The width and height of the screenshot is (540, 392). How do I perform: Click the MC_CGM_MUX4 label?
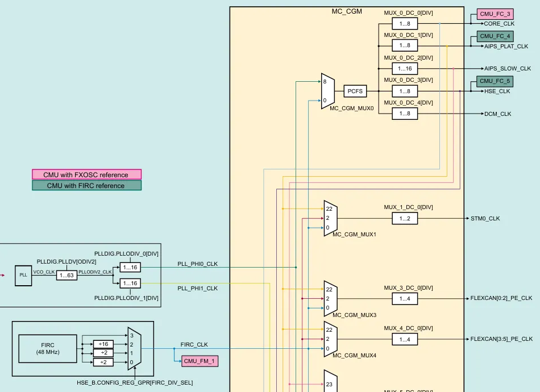354,356
